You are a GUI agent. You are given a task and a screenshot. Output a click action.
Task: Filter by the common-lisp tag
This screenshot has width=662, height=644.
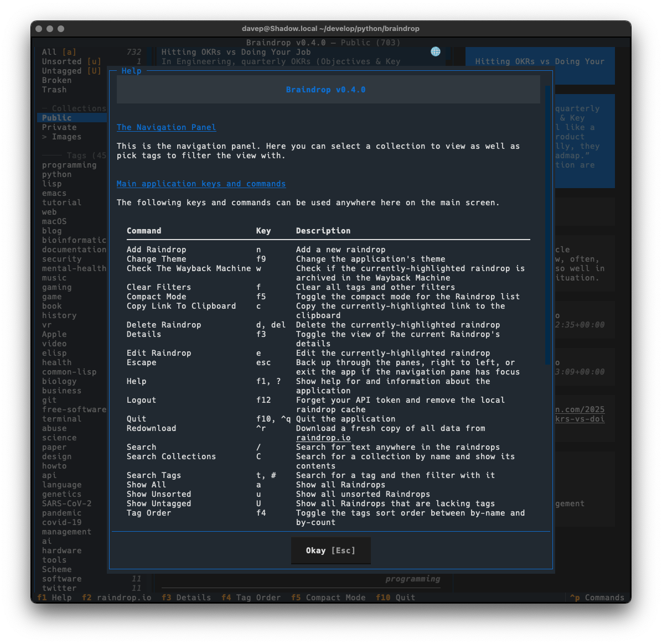(69, 372)
